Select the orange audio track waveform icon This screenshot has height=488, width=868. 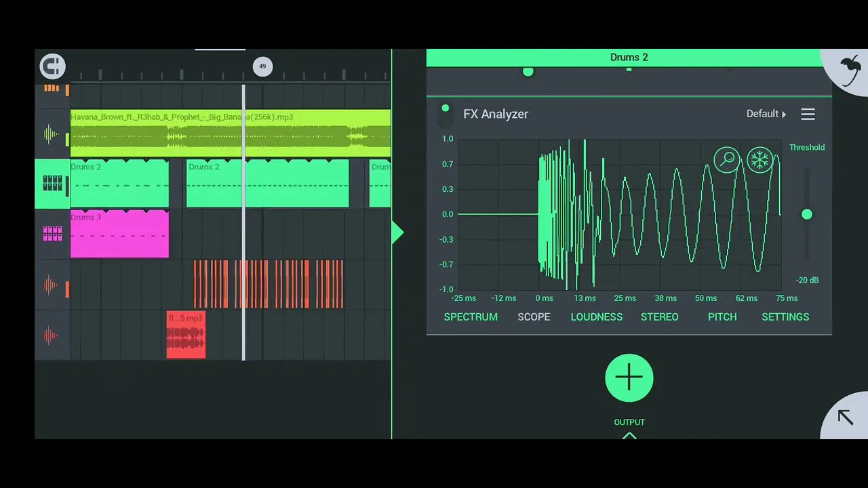point(52,285)
